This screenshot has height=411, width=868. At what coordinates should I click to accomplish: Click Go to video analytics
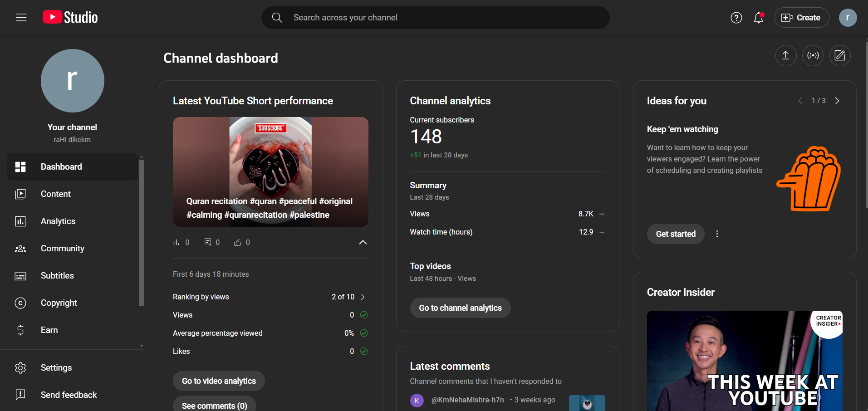coord(219,381)
